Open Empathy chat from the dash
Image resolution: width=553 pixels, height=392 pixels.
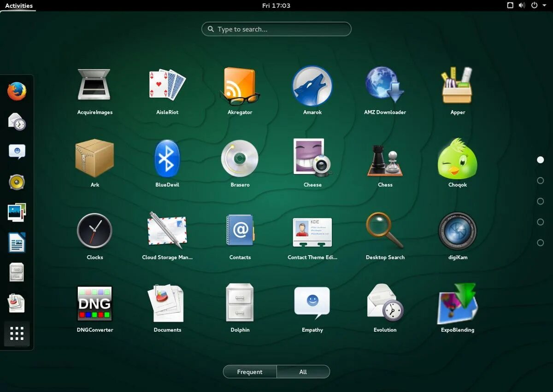(17, 152)
